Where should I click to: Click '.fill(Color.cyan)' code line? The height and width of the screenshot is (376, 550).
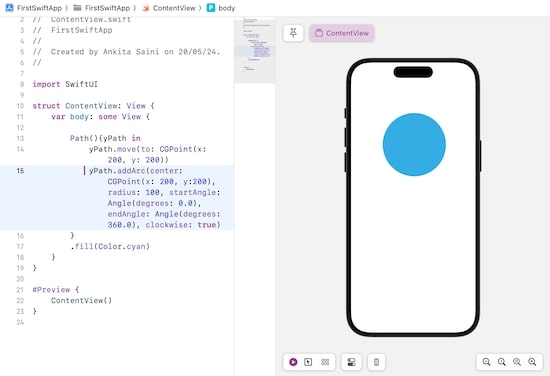tap(110, 247)
